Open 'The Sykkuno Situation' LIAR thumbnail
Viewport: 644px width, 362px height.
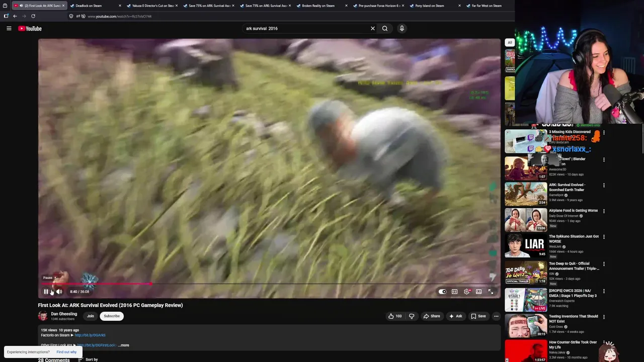pos(526,246)
